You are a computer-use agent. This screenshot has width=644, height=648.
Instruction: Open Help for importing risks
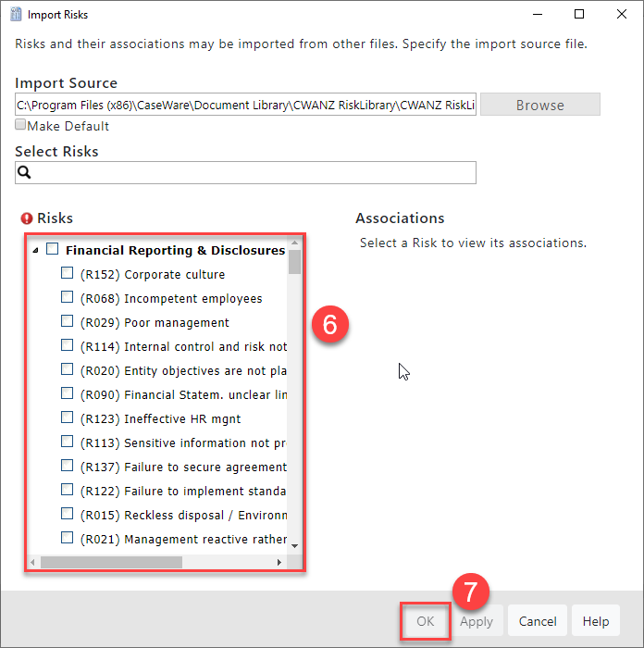click(x=595, y=621)
